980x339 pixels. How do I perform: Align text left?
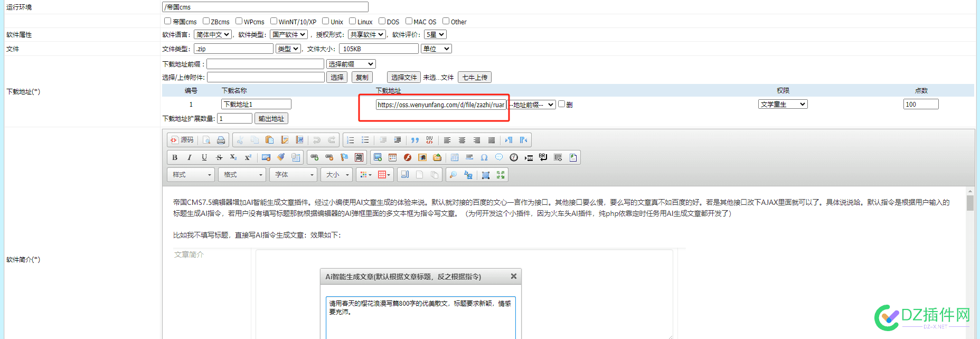point(447,140)
